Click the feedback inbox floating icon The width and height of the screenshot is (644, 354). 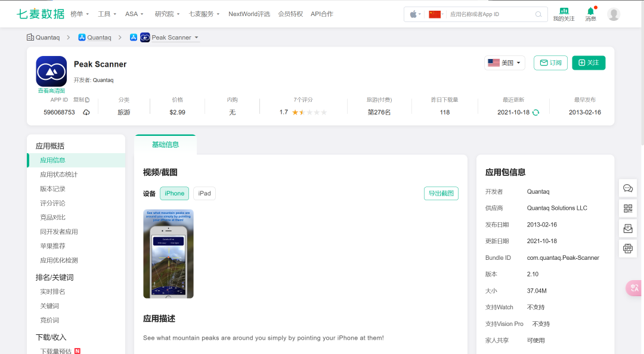(x=628, y=228)
